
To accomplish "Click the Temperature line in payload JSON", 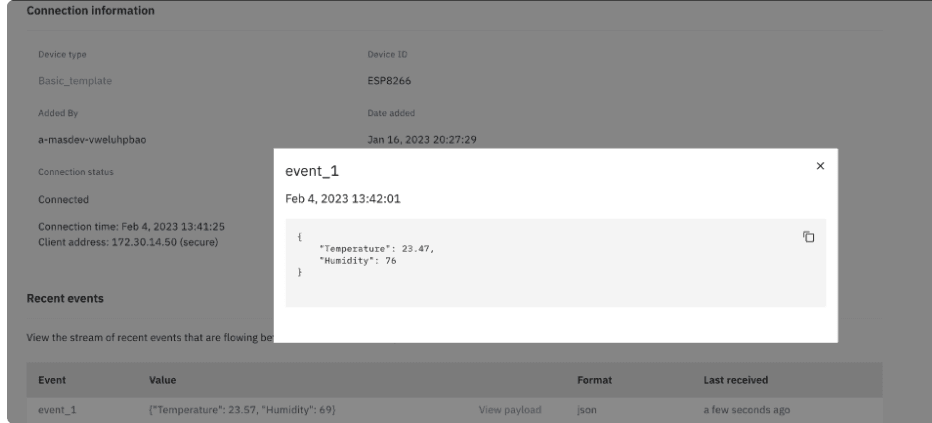I will 377,249.
